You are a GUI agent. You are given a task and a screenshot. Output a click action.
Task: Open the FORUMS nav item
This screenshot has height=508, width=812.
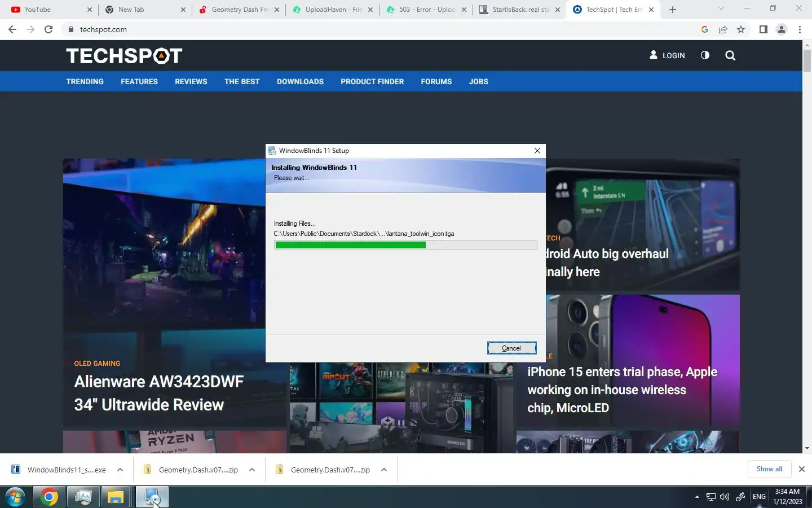click(436, 81)
